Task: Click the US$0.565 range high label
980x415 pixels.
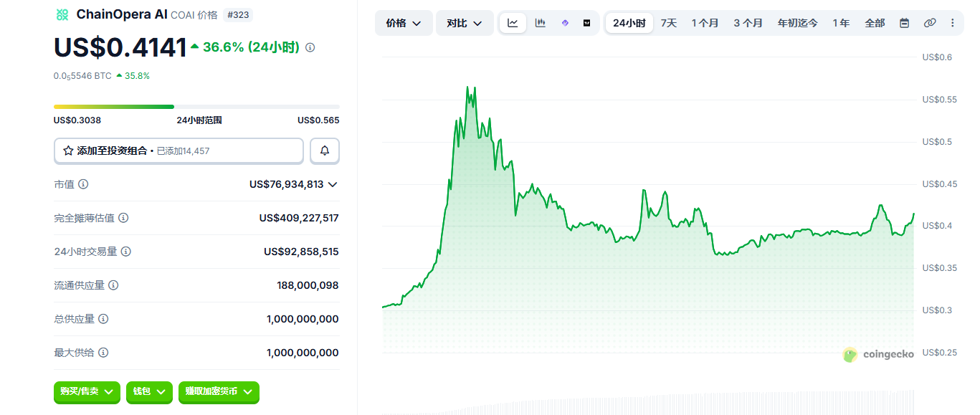Action: (318, 120)
